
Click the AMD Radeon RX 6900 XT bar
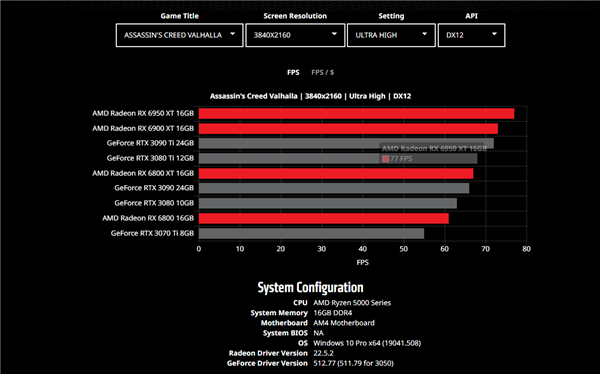coord(348,129)
